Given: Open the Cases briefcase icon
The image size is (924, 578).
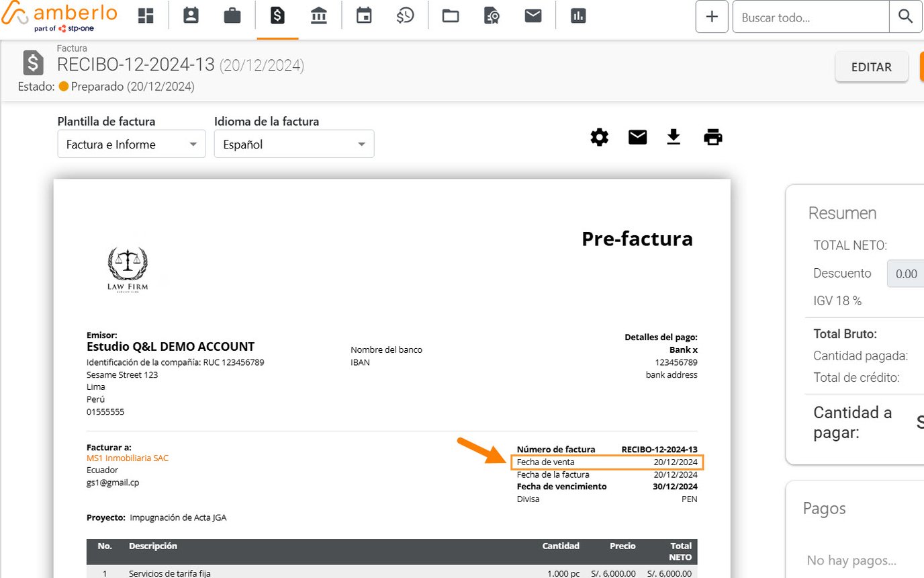Looking at the screenshot, I should click(x=232, y=15).
